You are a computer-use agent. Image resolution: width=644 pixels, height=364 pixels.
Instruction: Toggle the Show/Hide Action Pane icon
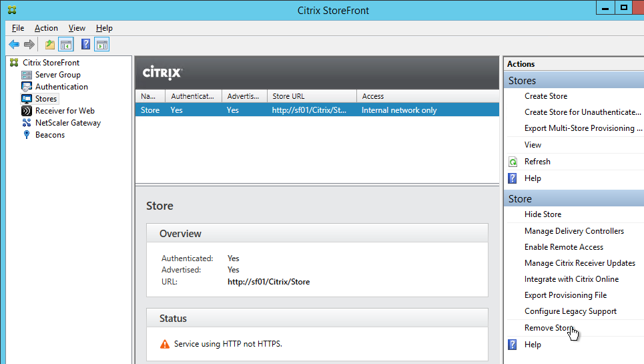pyautogui.click(x=102, y=44)
